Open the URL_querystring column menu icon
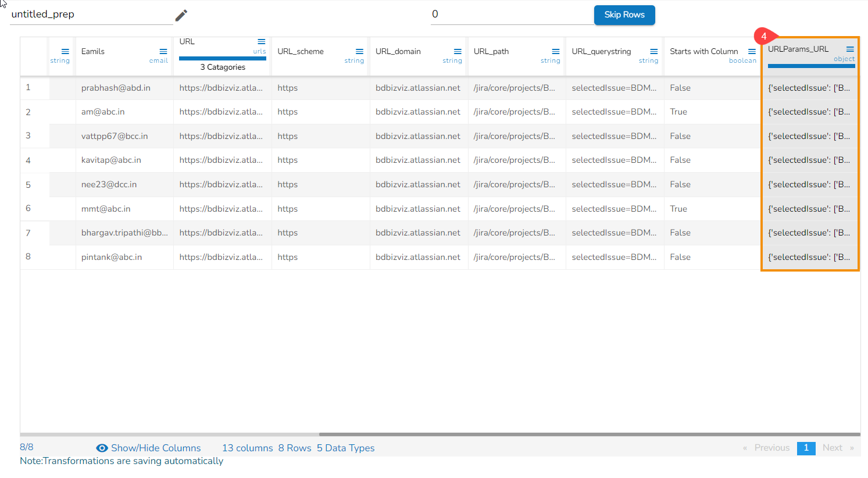Viewport: 868px width, 478px height. coord(654,52)
